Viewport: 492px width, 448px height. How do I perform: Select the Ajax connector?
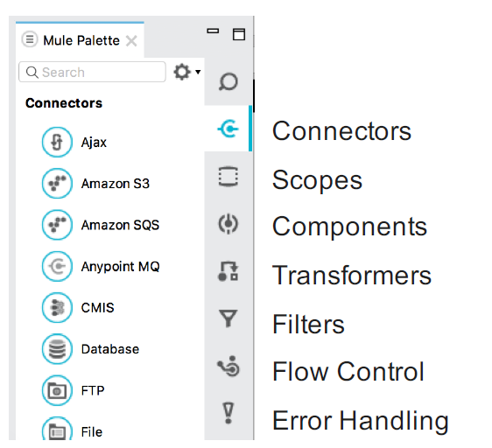tap(74, 142)
